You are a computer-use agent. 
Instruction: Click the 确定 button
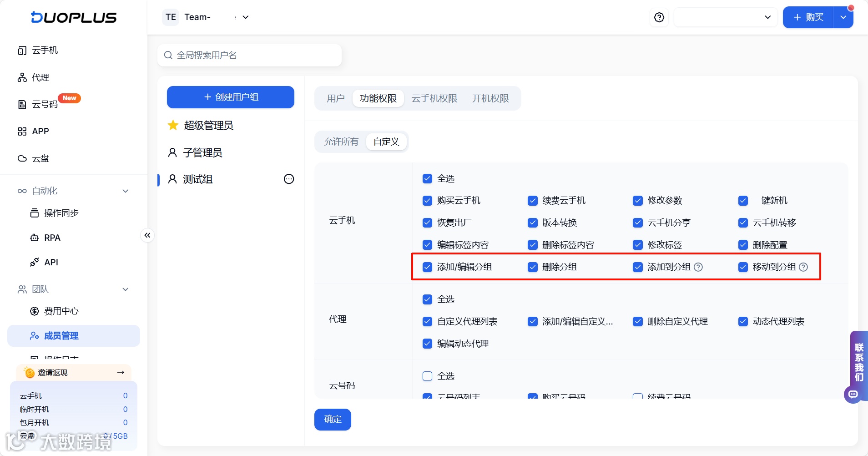tap(333, 419)
